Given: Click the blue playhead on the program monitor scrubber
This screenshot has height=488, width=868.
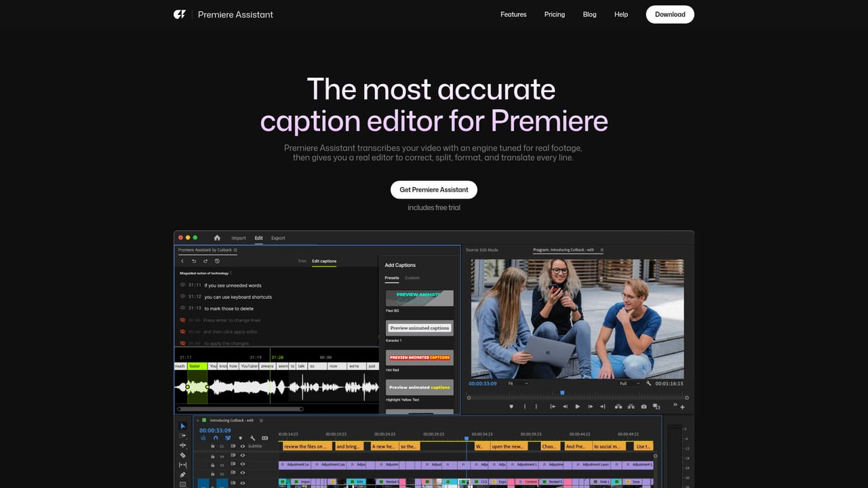Looking at the screenshot, I should tap(562, 392).
